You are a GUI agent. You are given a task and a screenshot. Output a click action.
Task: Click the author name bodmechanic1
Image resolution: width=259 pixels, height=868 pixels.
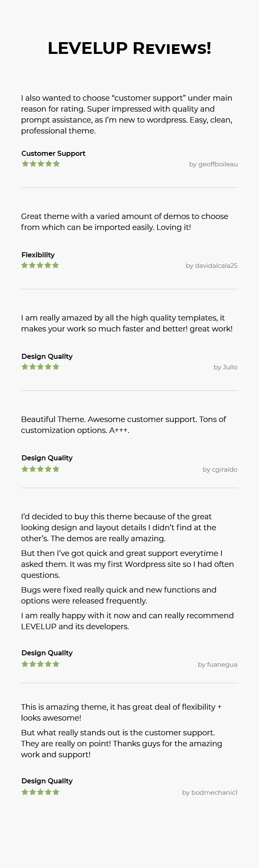[214, 793]
